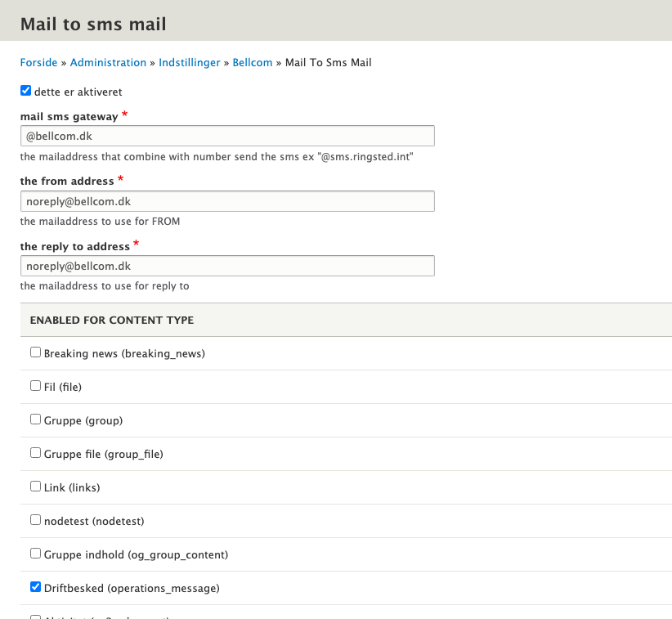Navigate to Indstillinger breadcrumb link
This screenshot has height=619, width=672.
[x=190, y=62]
